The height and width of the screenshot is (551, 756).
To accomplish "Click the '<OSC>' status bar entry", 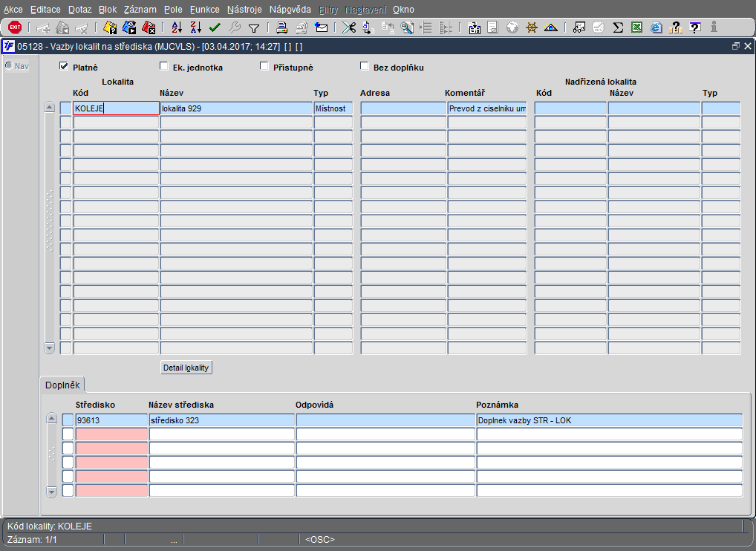I will pyautogui.click(x=319, y=539).
